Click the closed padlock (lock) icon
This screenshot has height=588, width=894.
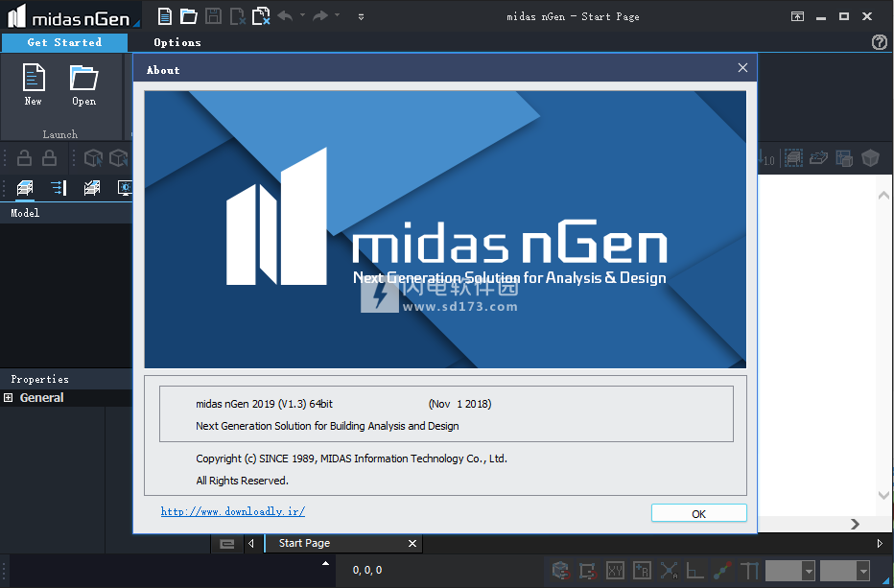tap(50, 158)
